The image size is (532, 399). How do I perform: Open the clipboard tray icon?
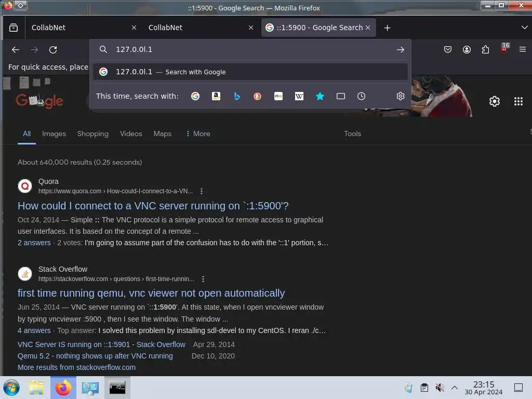[x=424, y=388]
